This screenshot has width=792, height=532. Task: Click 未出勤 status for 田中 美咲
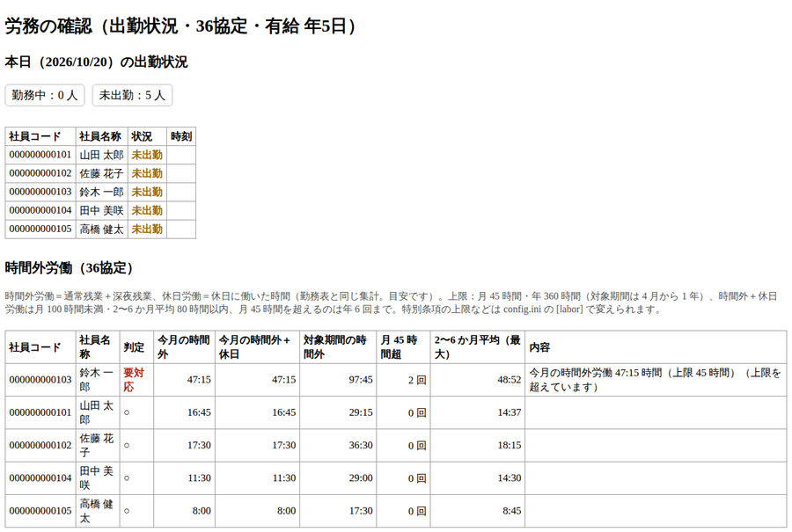pos(147,210)
